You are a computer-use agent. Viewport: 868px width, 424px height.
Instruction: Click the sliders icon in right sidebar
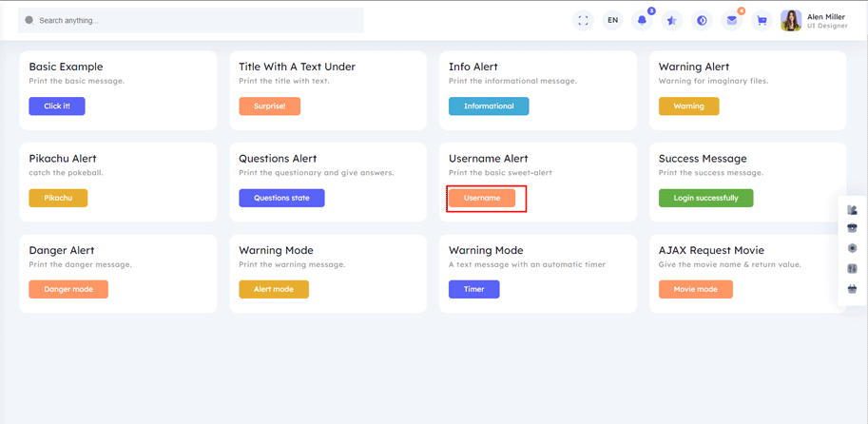coord(852,269)
